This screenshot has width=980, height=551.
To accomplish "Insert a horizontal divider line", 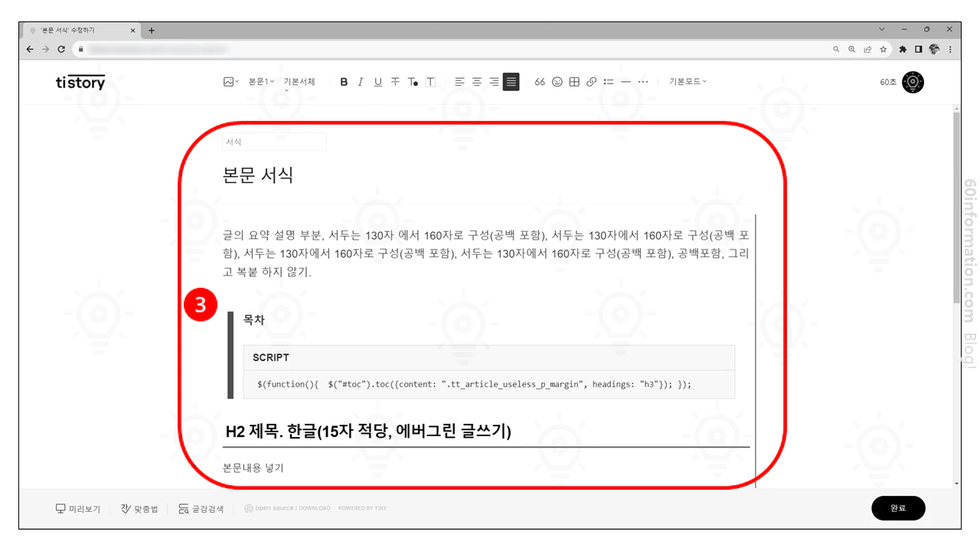I will click(x=626, y=82).
